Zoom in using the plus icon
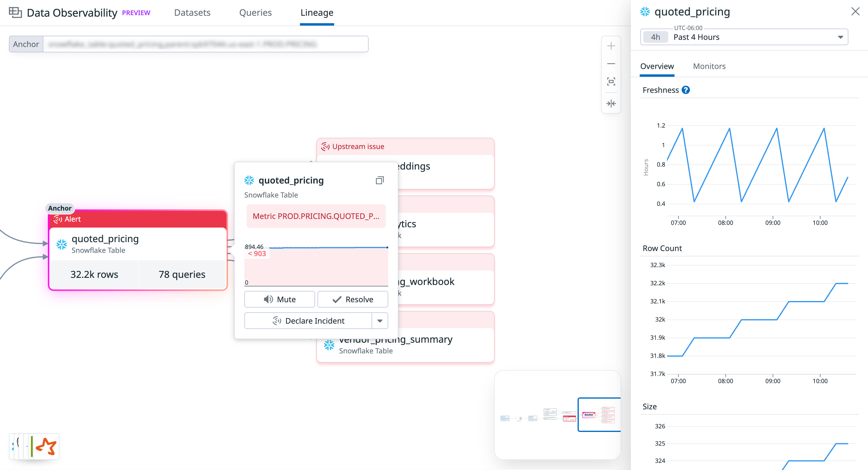 pos(611,46)
